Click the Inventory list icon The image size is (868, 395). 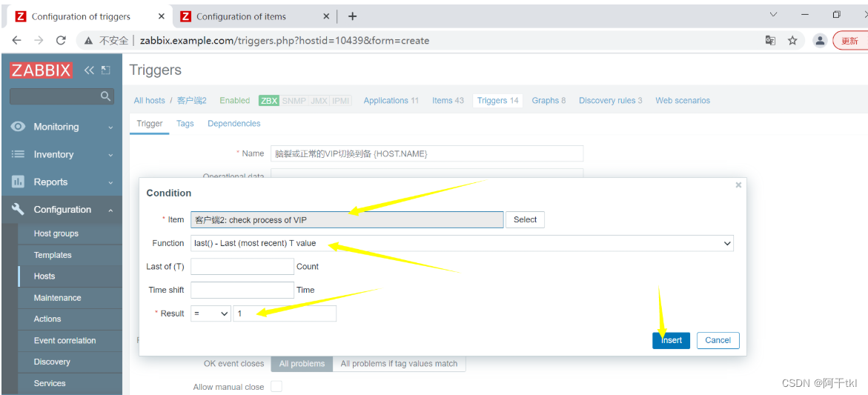pyautogui.click(x=19, y=154)
